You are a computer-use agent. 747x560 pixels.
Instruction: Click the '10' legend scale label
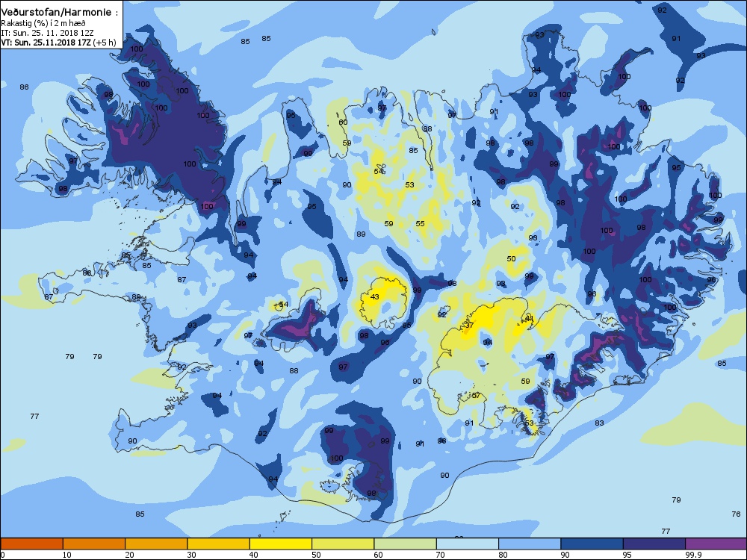click(67, 555)
